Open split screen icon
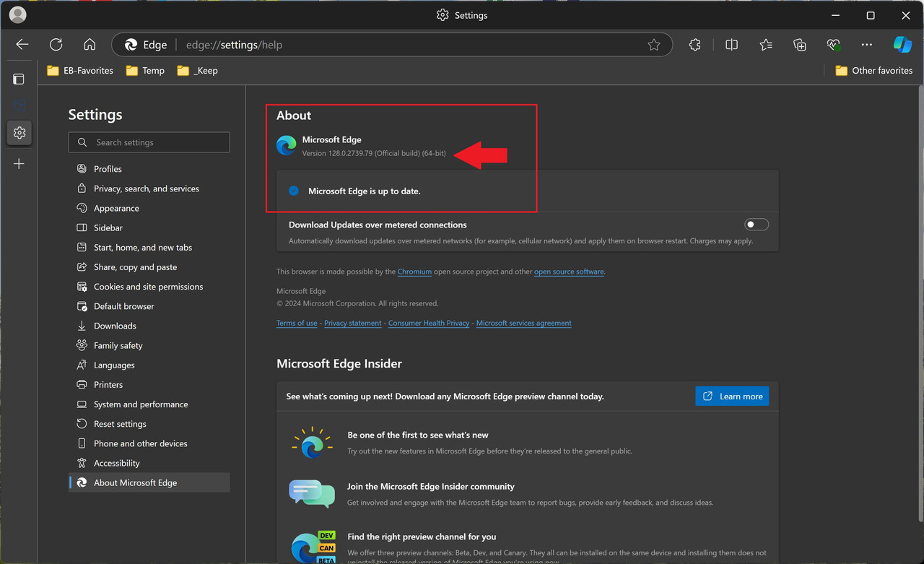This screenshot has height=564, width=924. point(731,45)
